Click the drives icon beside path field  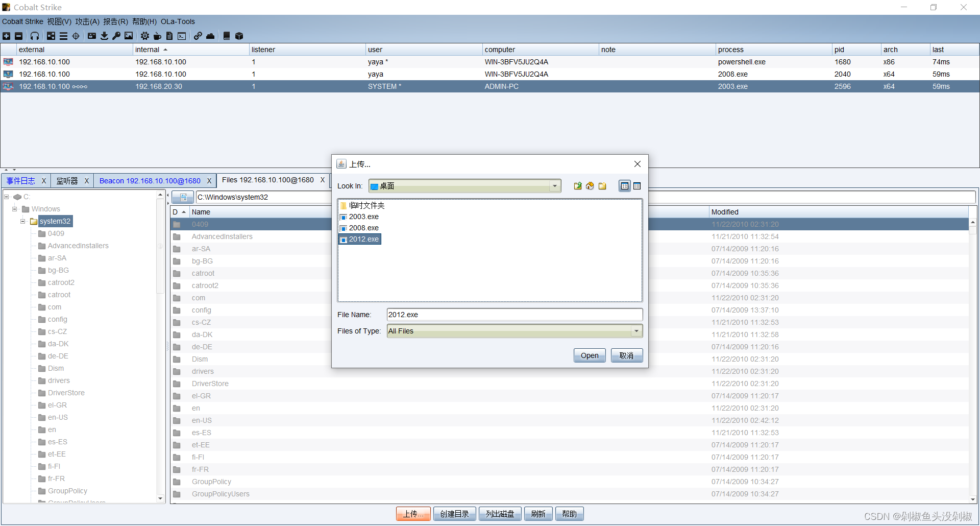point(183,197)
